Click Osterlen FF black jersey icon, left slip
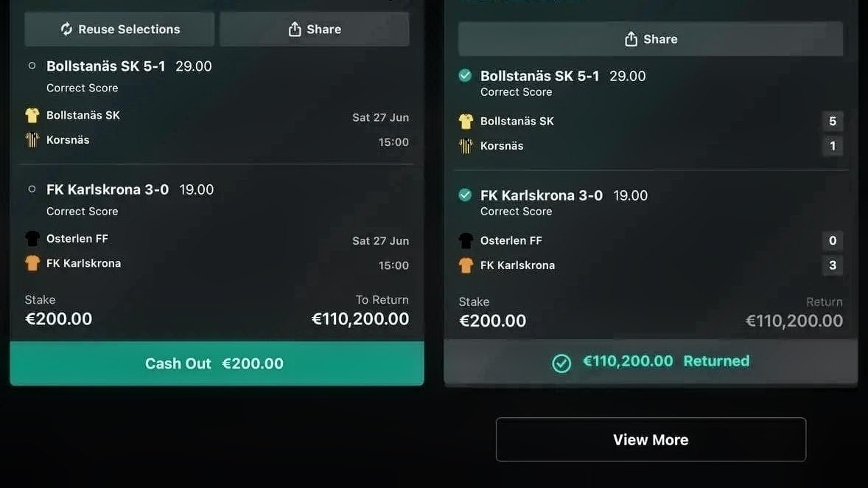This screenshot has height=488, width=868. pos(32,239)
